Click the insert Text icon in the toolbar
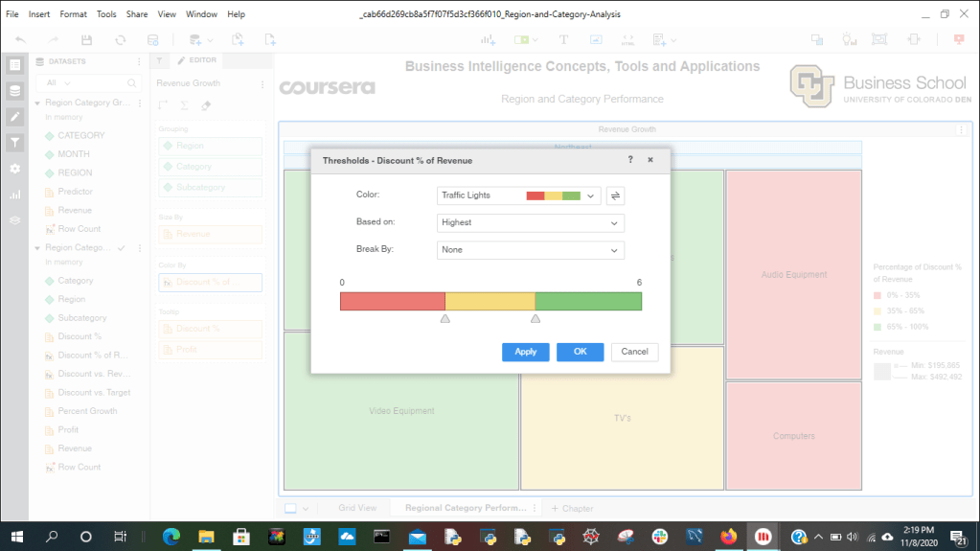 coord(563,40)
